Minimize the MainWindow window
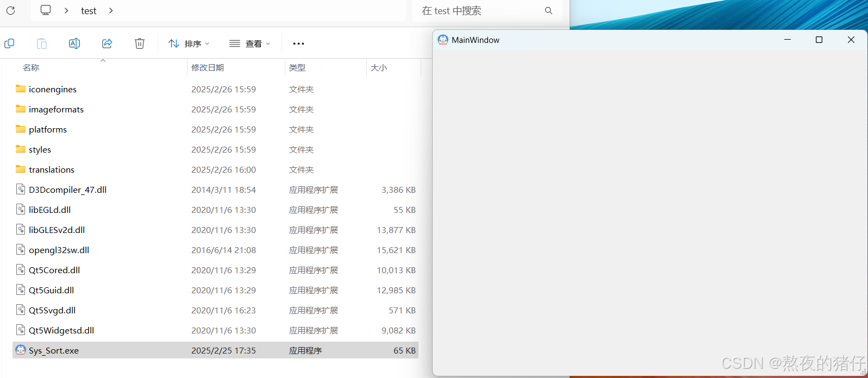This screenshot has height=378, width=868. [x=788, y=40]
